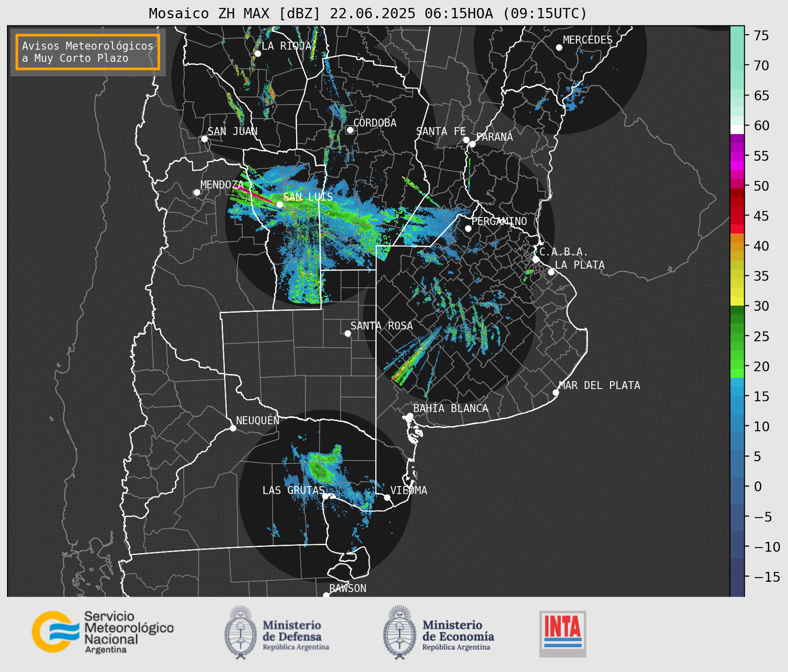The height and width of the screenshot is (672, 788).
Task: Click the 30 label on the dBZ scale
Action: 761,306
